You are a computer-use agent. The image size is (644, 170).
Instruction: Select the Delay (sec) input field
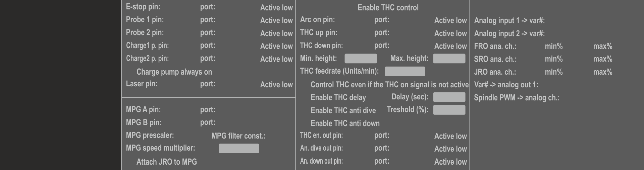(449, 97)
